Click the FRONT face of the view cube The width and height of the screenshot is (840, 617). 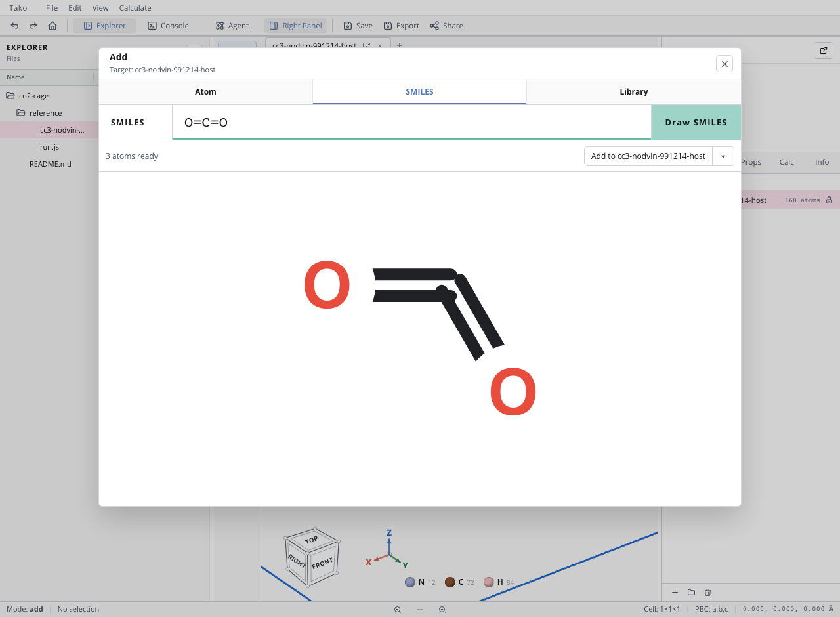[322, 563]
